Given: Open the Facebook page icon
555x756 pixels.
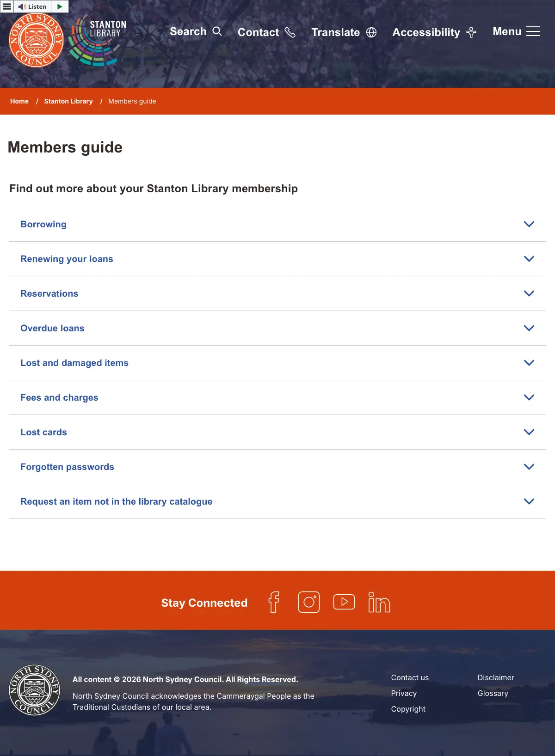Looking at the screenshot, I should pos(274,602).
